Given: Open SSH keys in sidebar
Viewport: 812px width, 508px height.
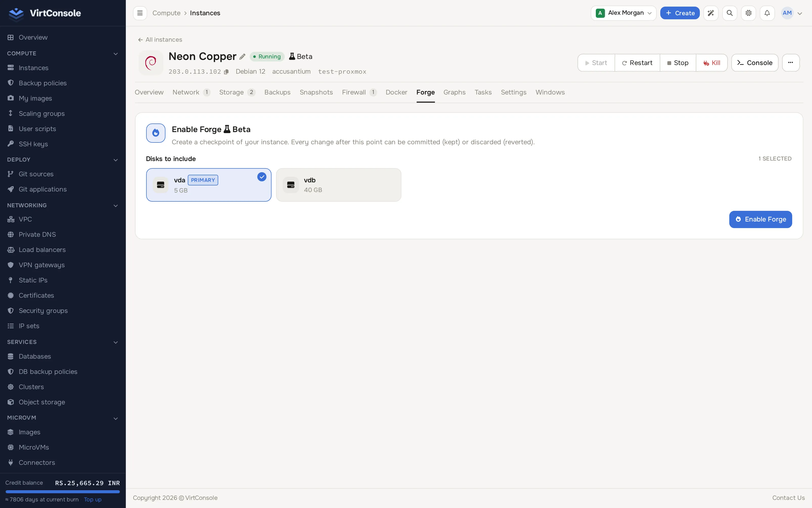Looking at the screenshot, I should coord(33,144).
